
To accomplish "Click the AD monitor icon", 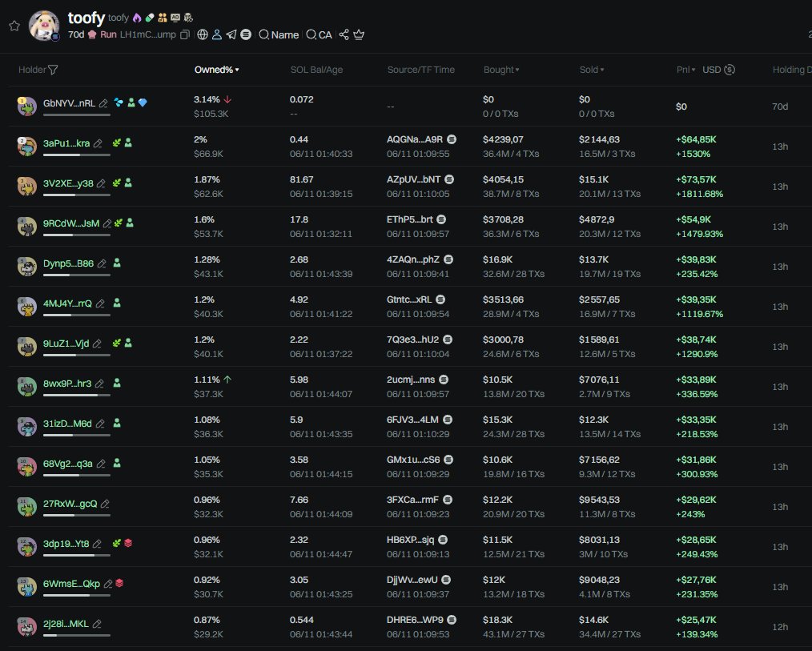I will 175,18.
